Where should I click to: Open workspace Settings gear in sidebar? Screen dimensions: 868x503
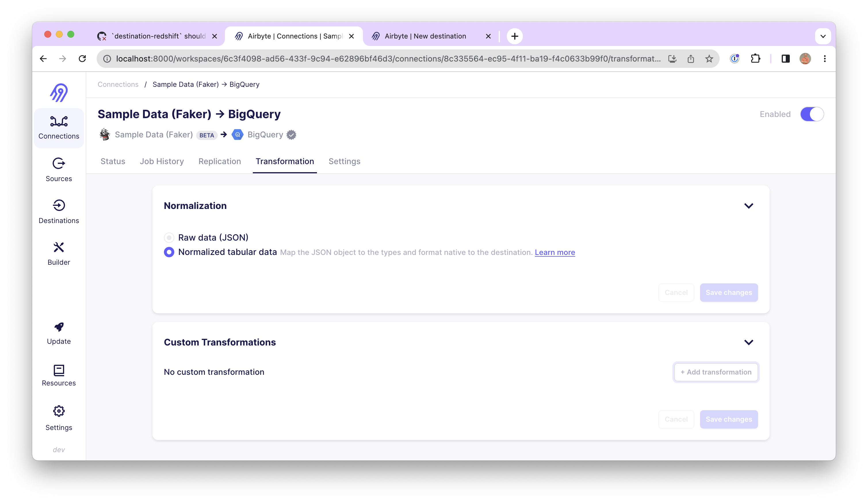(x=59, y=418)
